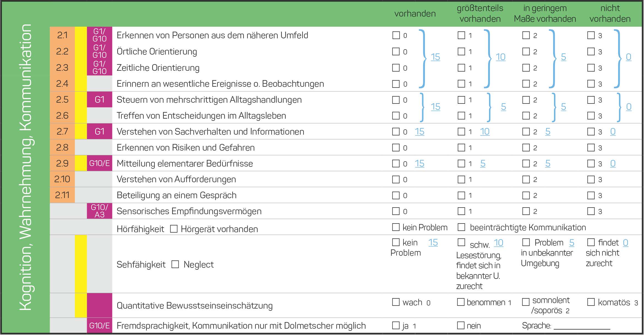The width and height of the screenshot is (644, 335).
Task: Click yellow marker in row 2.5
Action: point(81,99)
